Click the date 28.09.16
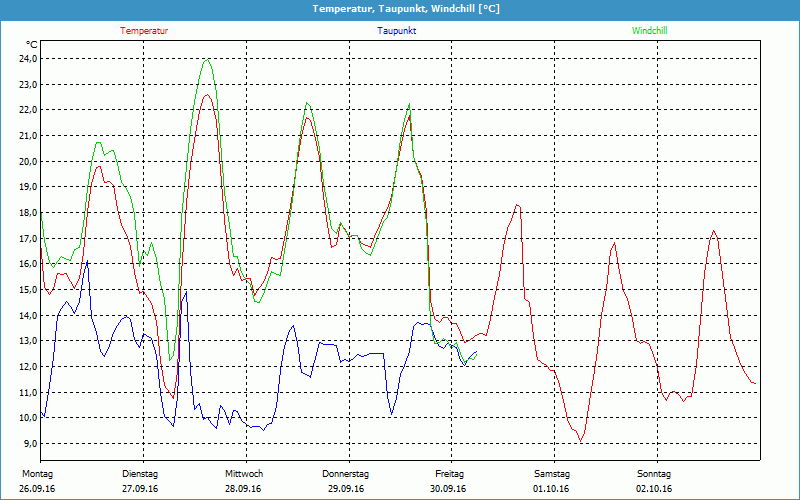Viewport: 800px width, 500px height. (243, 489)
